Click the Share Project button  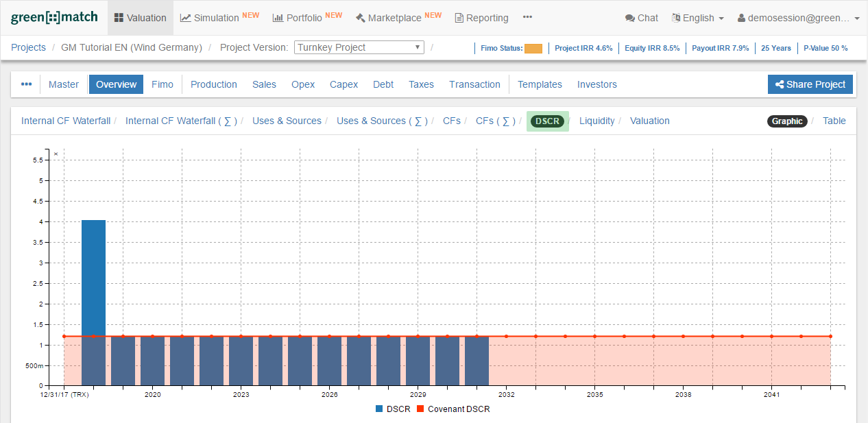[810, 84]
